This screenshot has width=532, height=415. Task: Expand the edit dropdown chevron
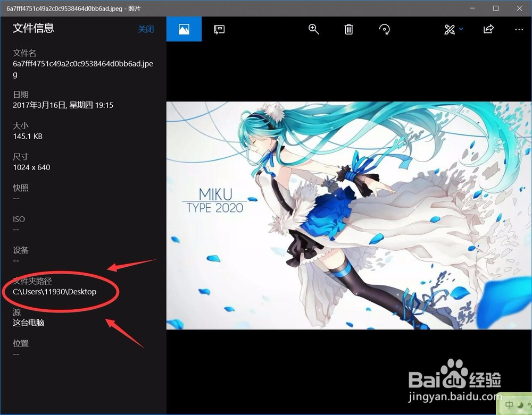click(x=461, y=29)
